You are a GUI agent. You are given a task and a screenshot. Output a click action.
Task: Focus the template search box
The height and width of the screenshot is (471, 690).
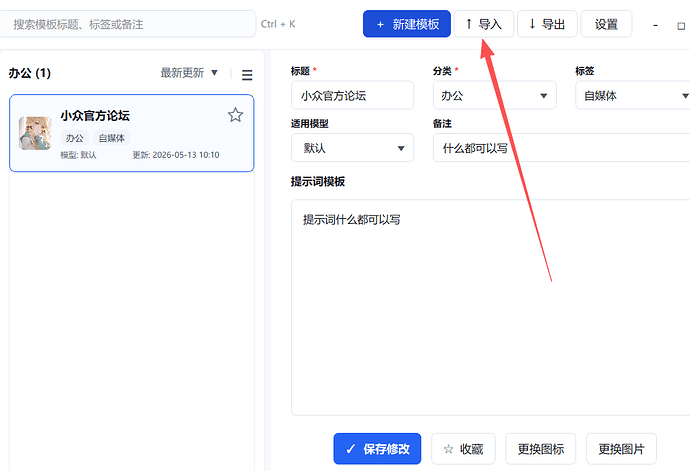tap(128, 24)
